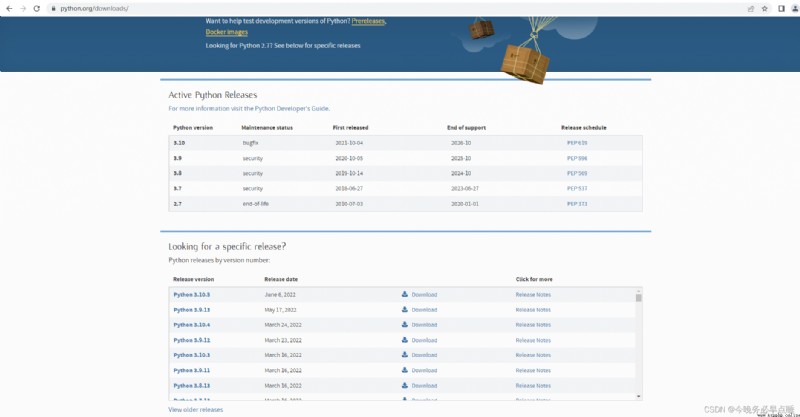Click the download icon for Python 3.8.13
The image size is (800, 417).
pos(405,385)
